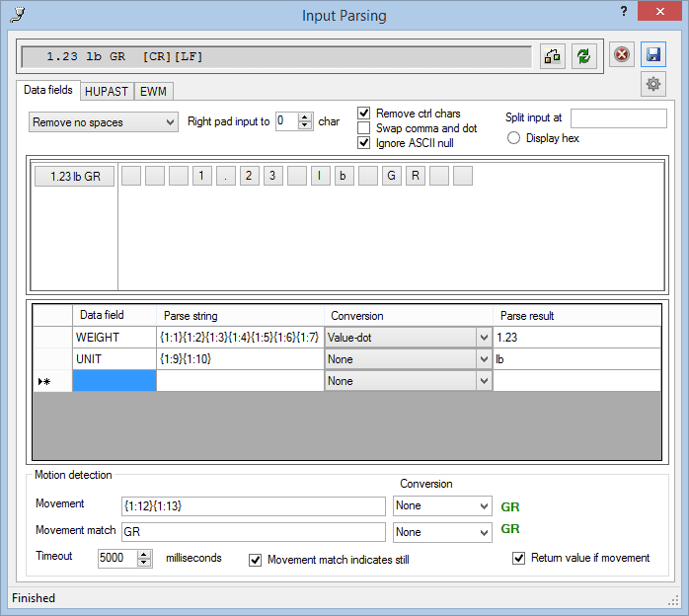Open the Movement conversion dropdown
Screen dimensions: 689x616
tap(483, 506)
